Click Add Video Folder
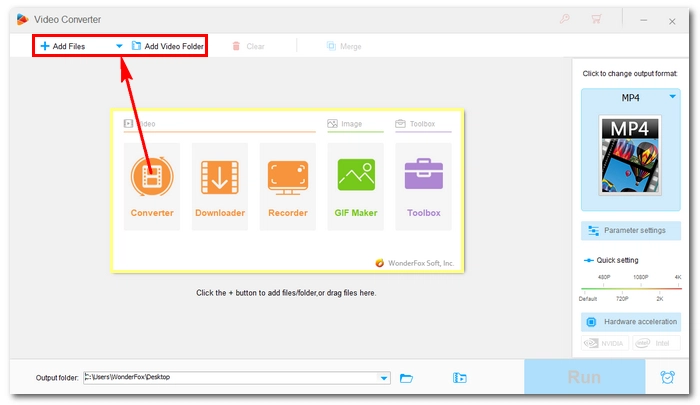Screen dimensions: 700x405 (168, 46)
